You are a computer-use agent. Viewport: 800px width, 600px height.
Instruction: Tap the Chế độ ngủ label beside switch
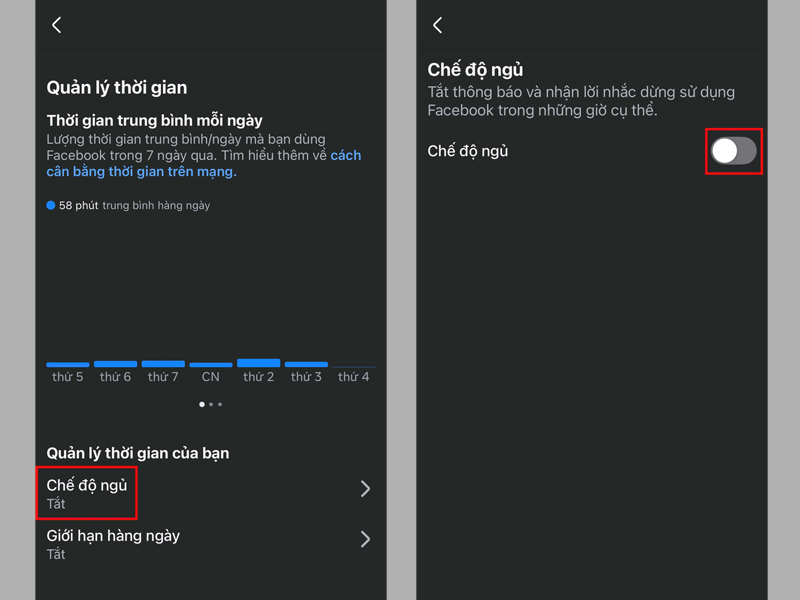click(x=468, y=151)
